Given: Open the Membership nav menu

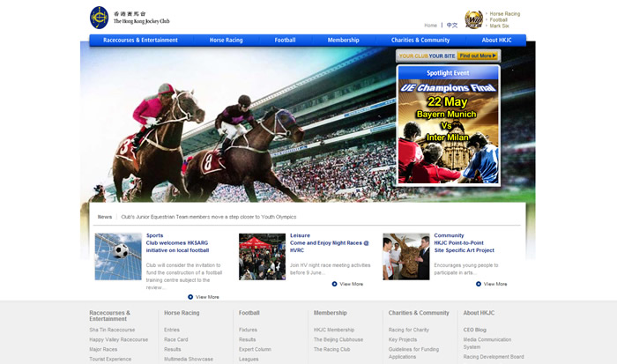Looking at the screenshot, I should point(344,41).
